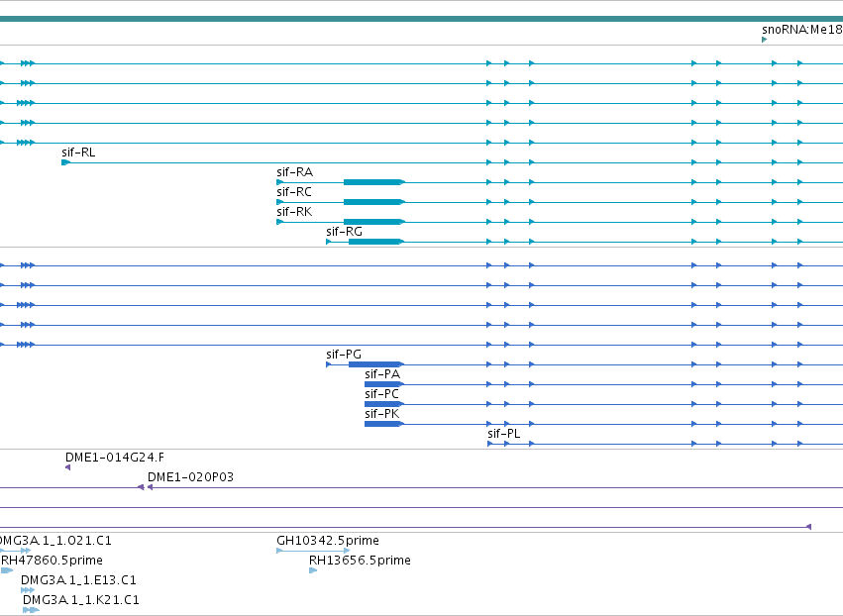
Task: Click the sif-RA start arrow glyph
Action: point(279,182)
